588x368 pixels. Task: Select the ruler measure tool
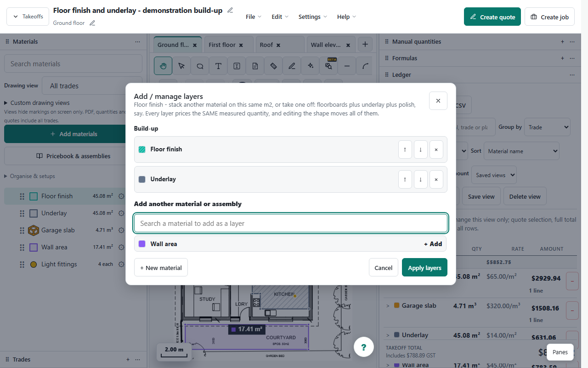273,66
